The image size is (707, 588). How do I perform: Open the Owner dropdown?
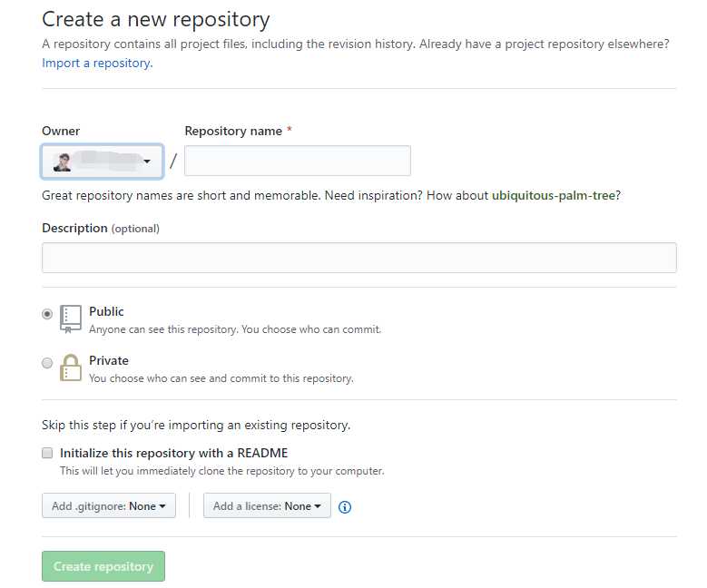102,162
